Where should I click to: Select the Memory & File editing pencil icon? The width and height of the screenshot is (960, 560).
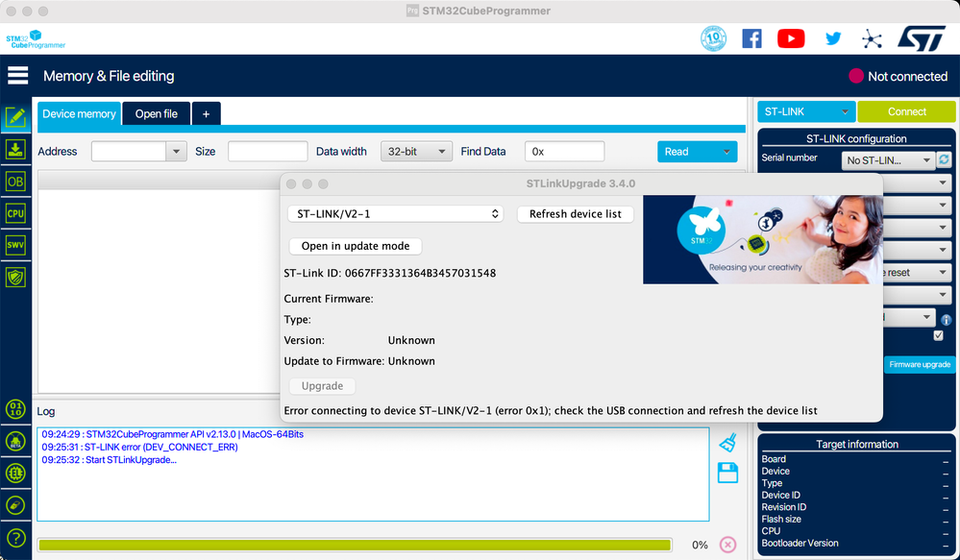coord(15,116)
